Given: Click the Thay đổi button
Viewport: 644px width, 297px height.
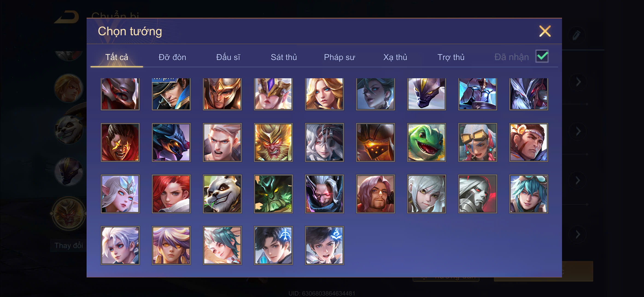Looking at the screenshot, I should [68, 245].
